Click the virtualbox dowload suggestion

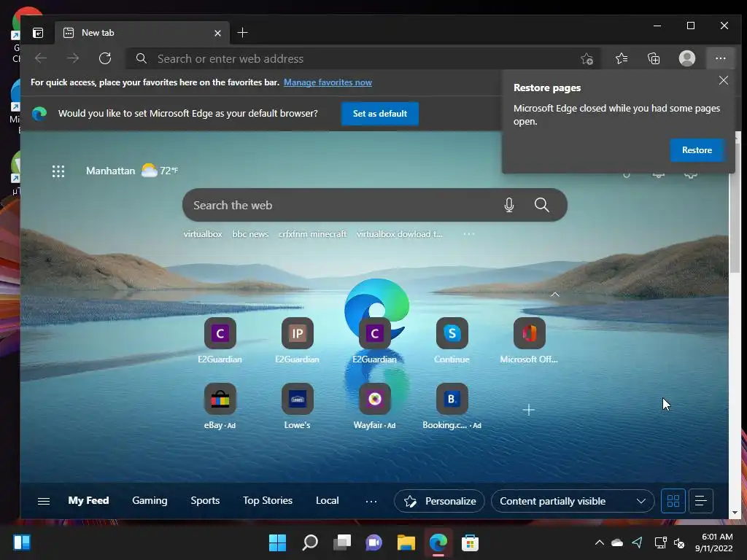click(399, 234)
